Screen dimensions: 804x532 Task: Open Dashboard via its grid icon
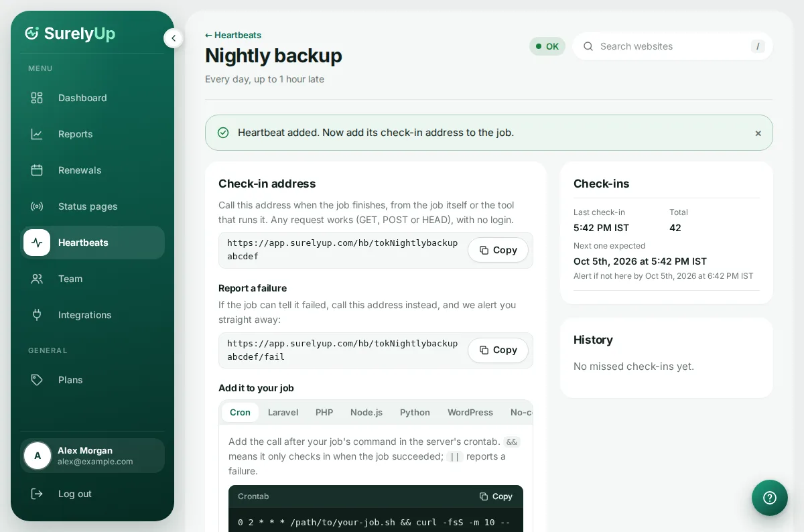[37, 98]
